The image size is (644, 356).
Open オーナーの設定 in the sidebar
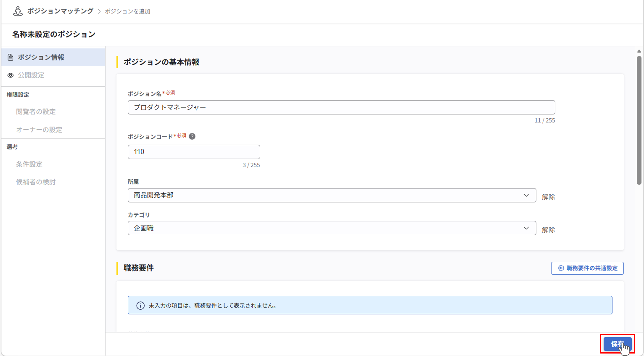pyautogui.click(x=39, y=130)
